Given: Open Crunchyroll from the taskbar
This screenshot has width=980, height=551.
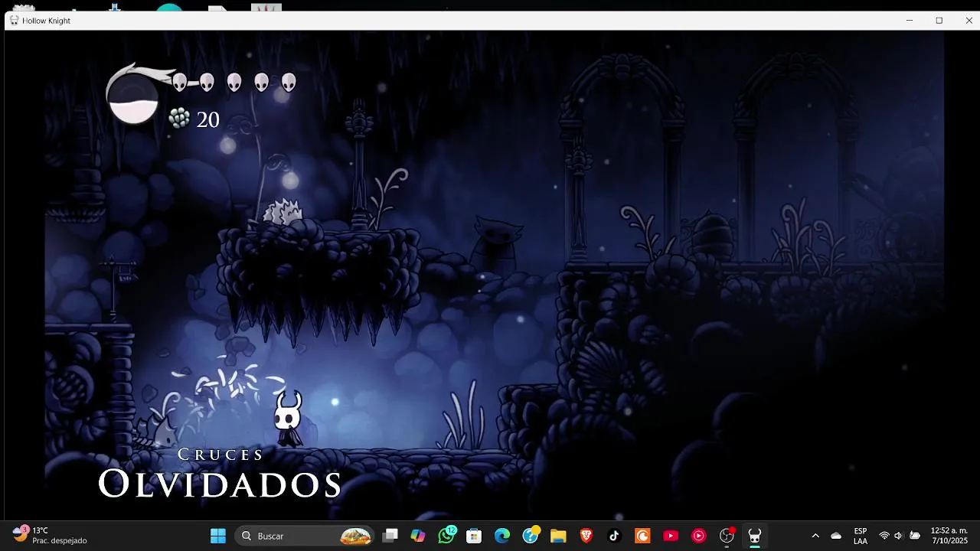Looking at the screenshot, I should pyautogui.click(x=642, y=536).
